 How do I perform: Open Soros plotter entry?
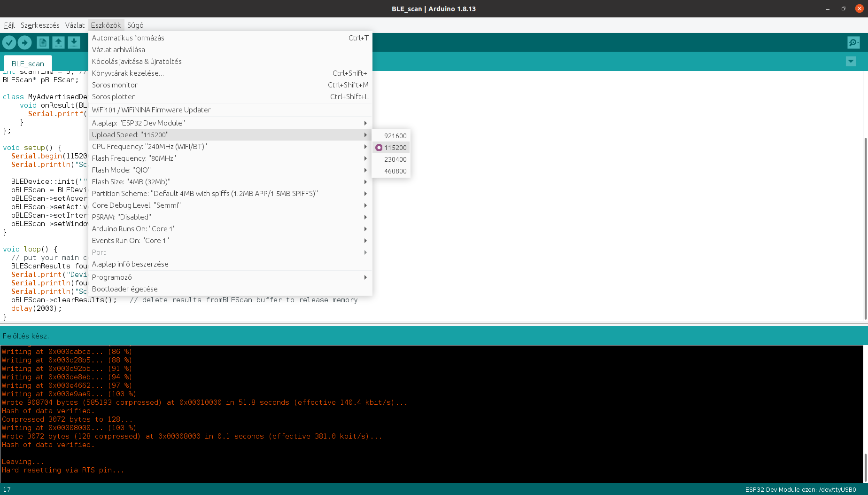coord(230,97)
